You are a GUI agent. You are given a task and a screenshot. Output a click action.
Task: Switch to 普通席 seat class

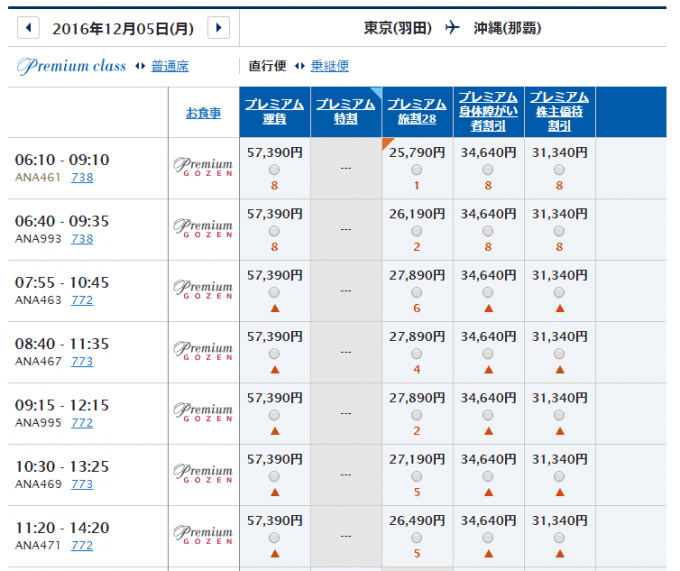(170, 66)
